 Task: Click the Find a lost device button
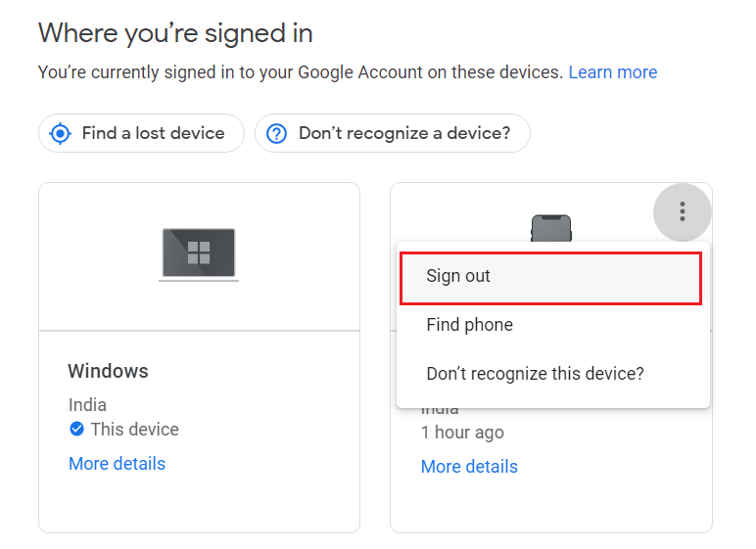tap(141, 133)
